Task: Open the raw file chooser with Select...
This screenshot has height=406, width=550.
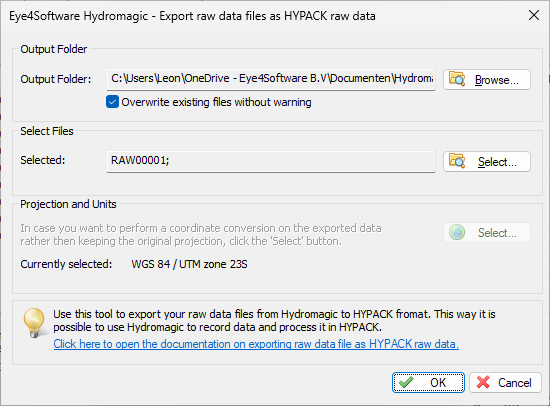Action: click(x=487, y=161)
